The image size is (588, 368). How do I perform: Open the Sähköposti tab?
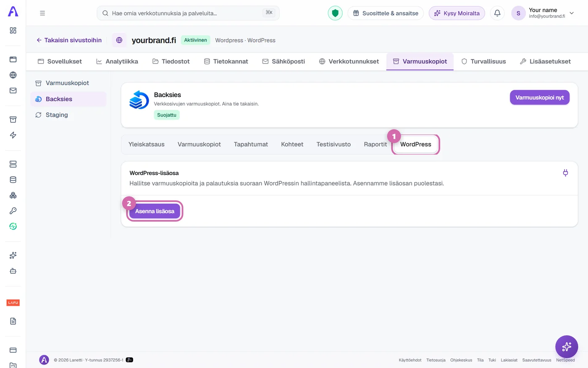tap(283, 61)
